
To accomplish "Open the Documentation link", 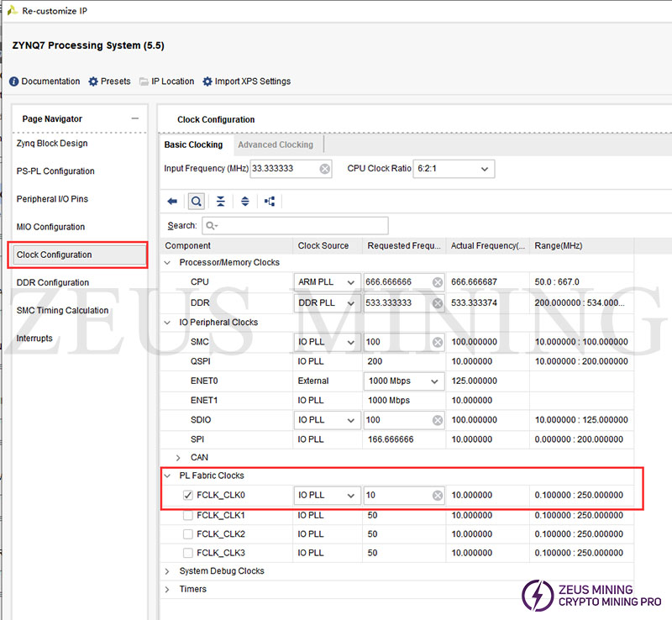I will (x=45, y=81).
